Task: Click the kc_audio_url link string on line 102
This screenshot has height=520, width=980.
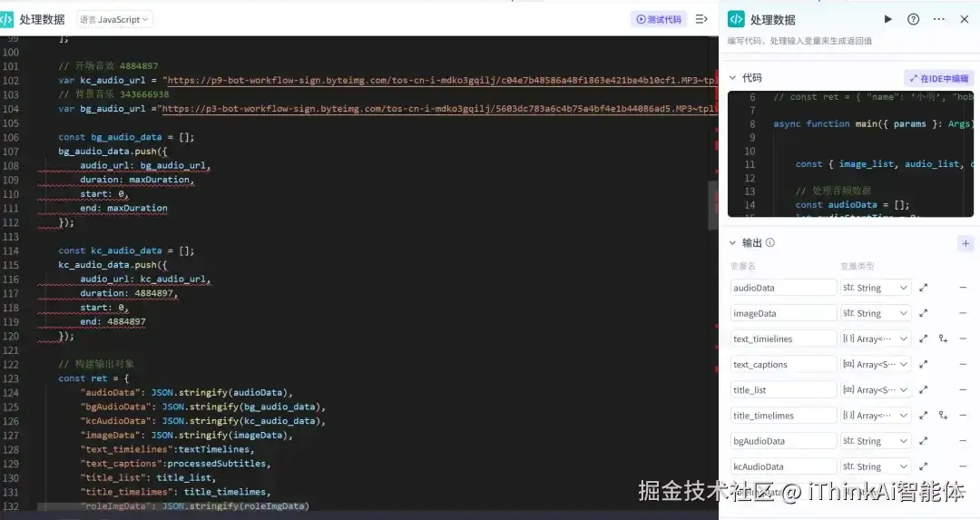Action: tap(440, 80)
